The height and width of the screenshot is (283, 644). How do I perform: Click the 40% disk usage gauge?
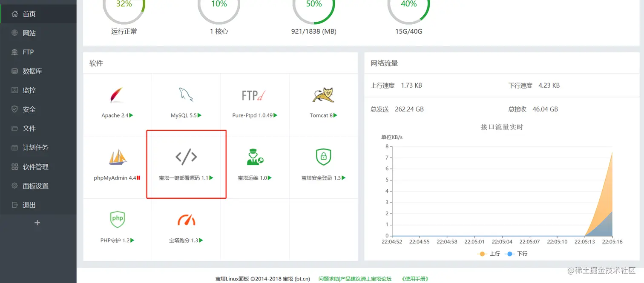pos(409,4)
